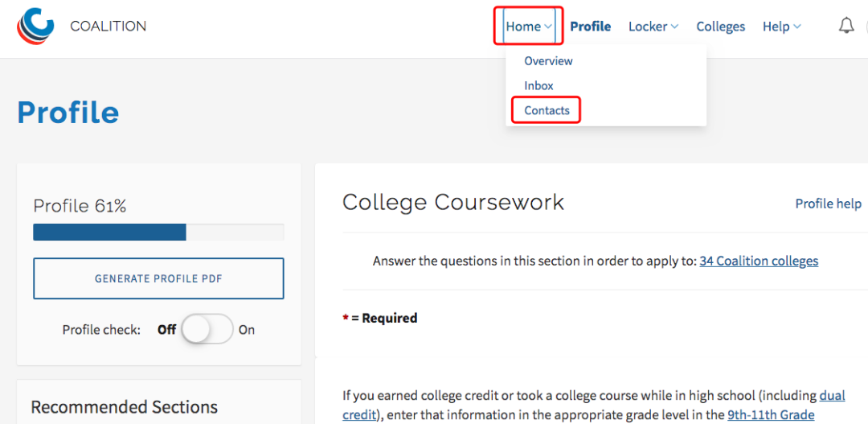Click the Coalition logo icon

tap(35, 26)
